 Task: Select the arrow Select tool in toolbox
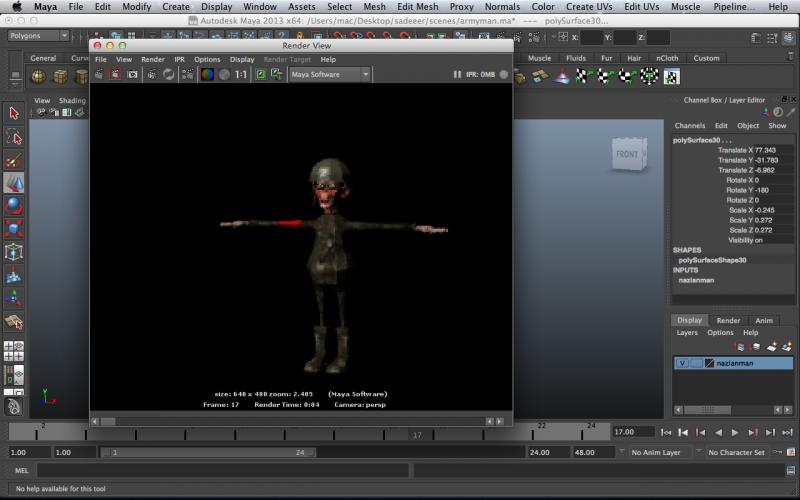(14, 113)
